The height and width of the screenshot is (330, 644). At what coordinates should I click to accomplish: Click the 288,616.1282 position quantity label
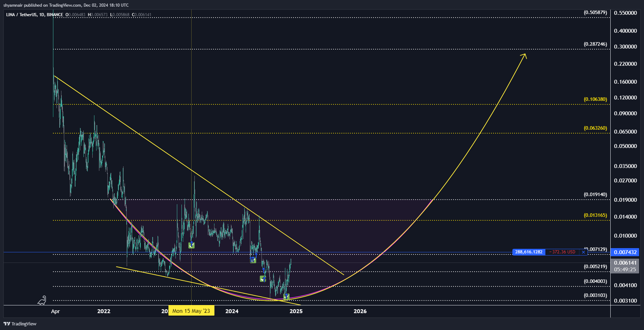point(529,252)
